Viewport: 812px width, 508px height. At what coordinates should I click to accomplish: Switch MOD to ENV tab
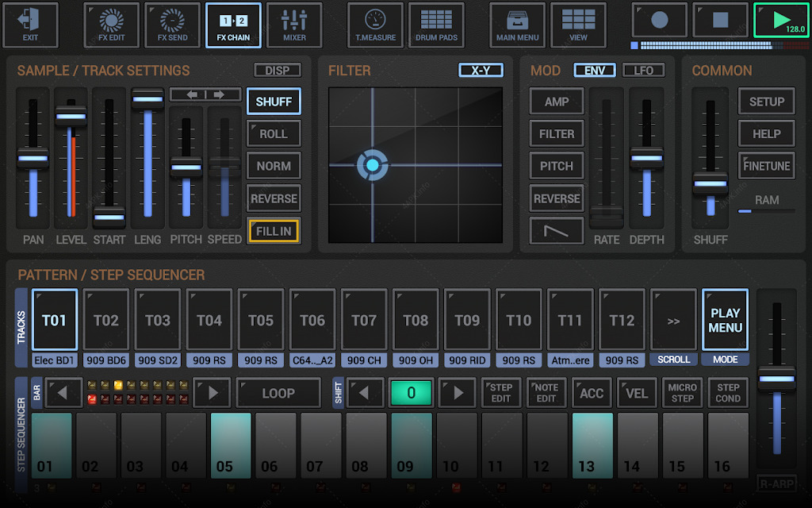point(595,70)
